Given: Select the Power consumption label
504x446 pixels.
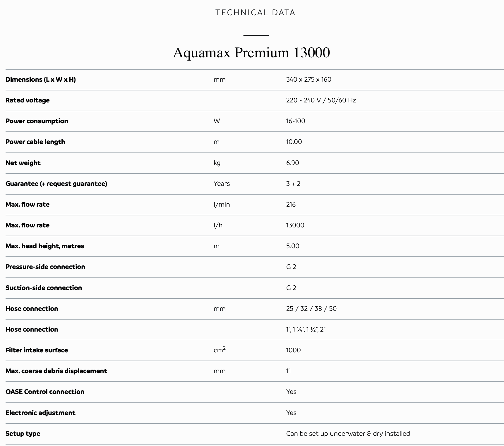Looking at the screenshot, I should point(37,121).
